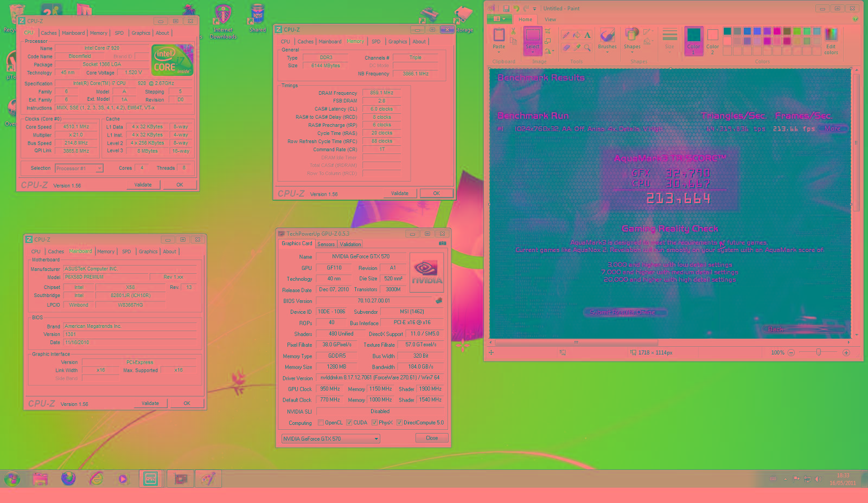Screen dimensions: 868x503
Task: Switch to the View tab in Paint
Action: (x=550, y=20)
